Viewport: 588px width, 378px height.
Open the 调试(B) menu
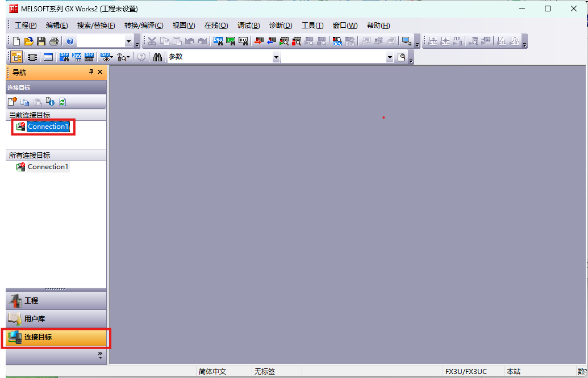pos(249,26)
